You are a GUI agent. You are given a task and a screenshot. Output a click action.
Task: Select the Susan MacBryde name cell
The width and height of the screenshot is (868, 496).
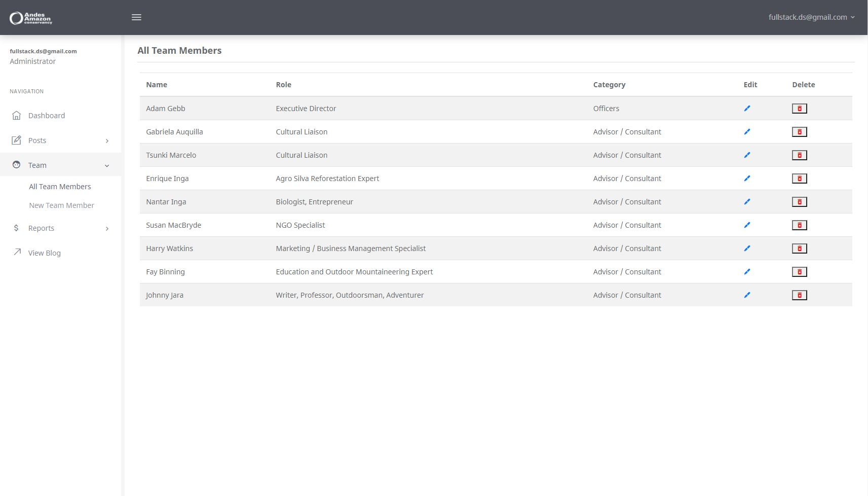tap(173, 225)
